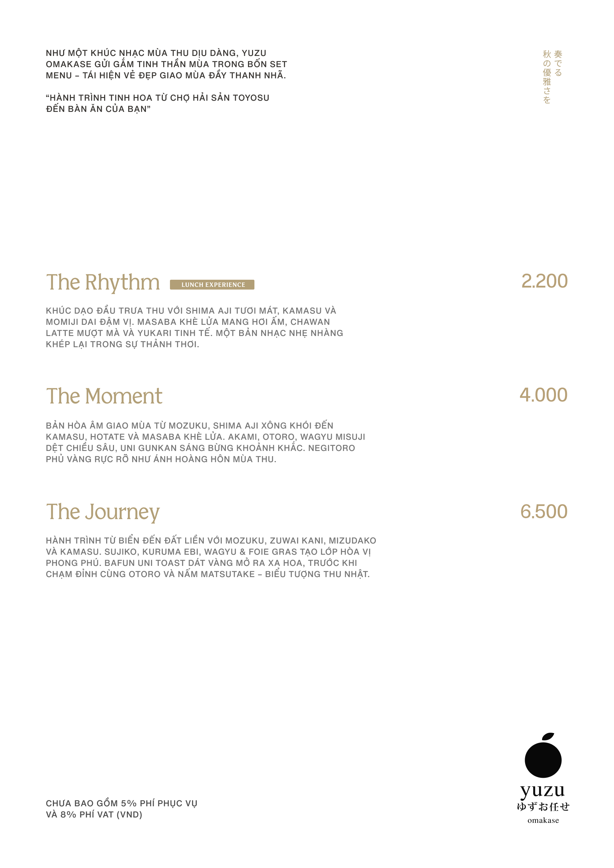The height and width of the screenshot is (868, 614).
Task: Click the 8% VAT (VND) note line
Action: point(94,815)
